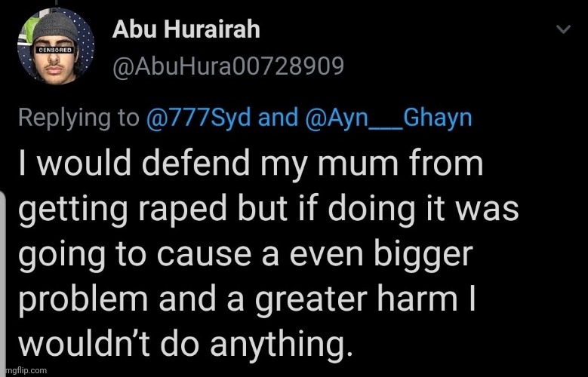Expand the tweet options chevron
The height and width of the screenshot is (377, 588).
tap(563, 29)
